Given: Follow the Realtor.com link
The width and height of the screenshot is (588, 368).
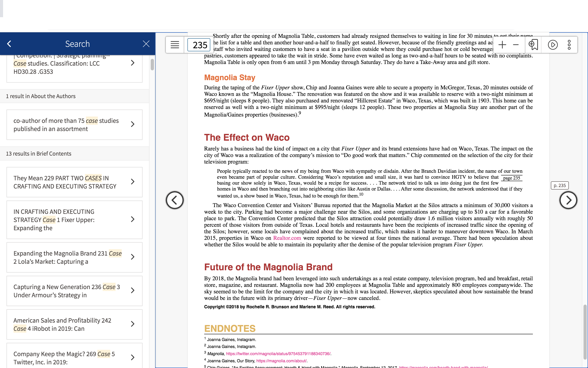Looking at the screenshot, I should tap(287, 238).
